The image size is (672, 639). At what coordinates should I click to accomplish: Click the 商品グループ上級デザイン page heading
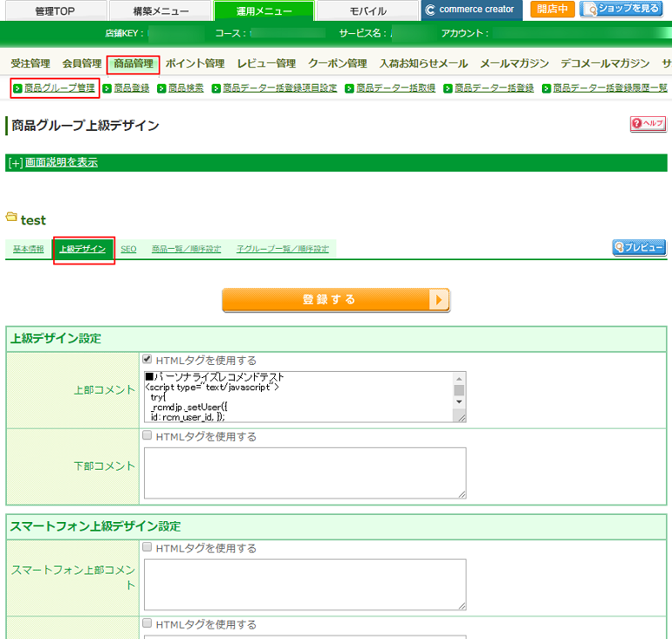pyautogui.click(x=86, y=126)
